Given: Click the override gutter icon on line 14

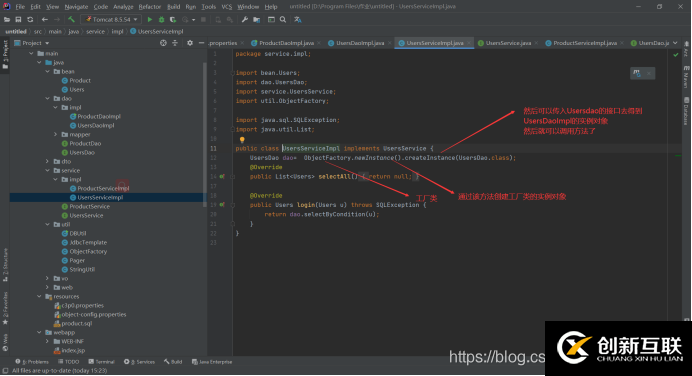Looking at the screenshot, I should [x=222, y=177].
